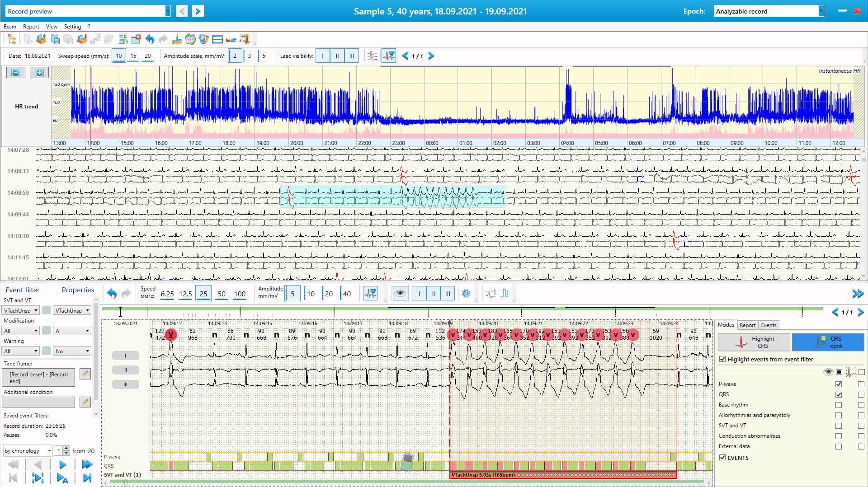Click the yellow panel layout toolbar icon
The image size is (868, 487).
pyautogui.click(x=217, y=39)
